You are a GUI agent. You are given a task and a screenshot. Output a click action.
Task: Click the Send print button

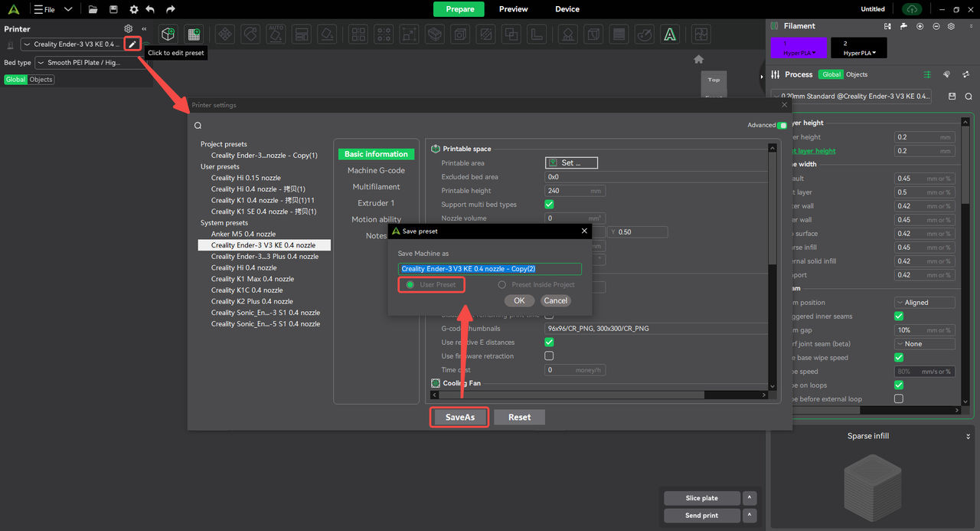pyautogui.click(x=702, y=516)
